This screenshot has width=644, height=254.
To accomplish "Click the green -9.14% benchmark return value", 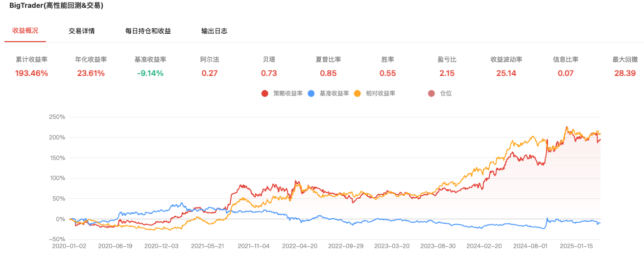I will tap(150, 73).
